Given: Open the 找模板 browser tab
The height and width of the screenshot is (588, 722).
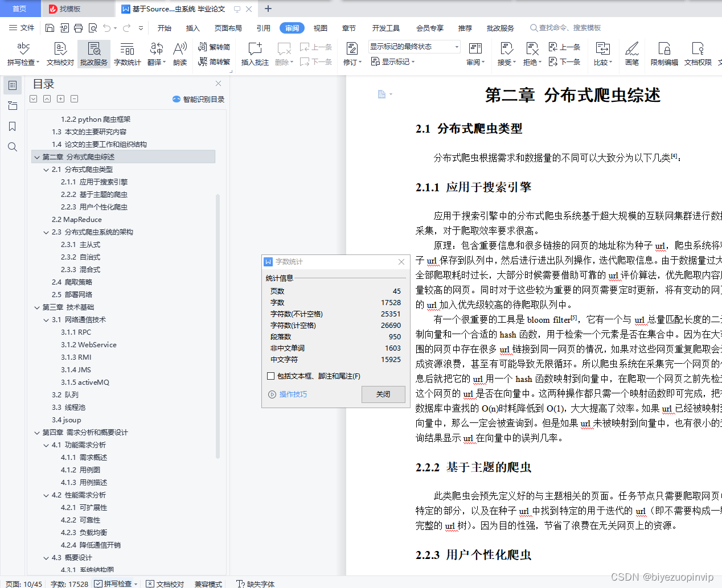Looking at the screenshot, I should [x=67, y=9].
